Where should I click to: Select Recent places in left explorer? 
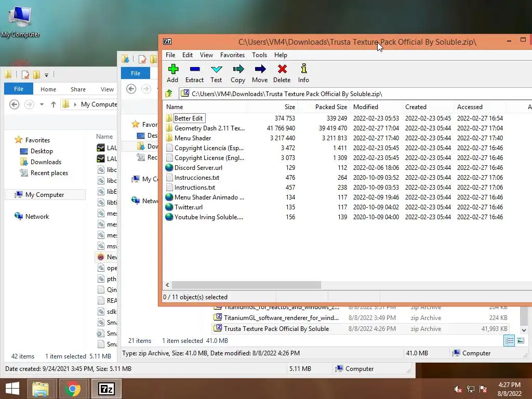coord(44,172)
